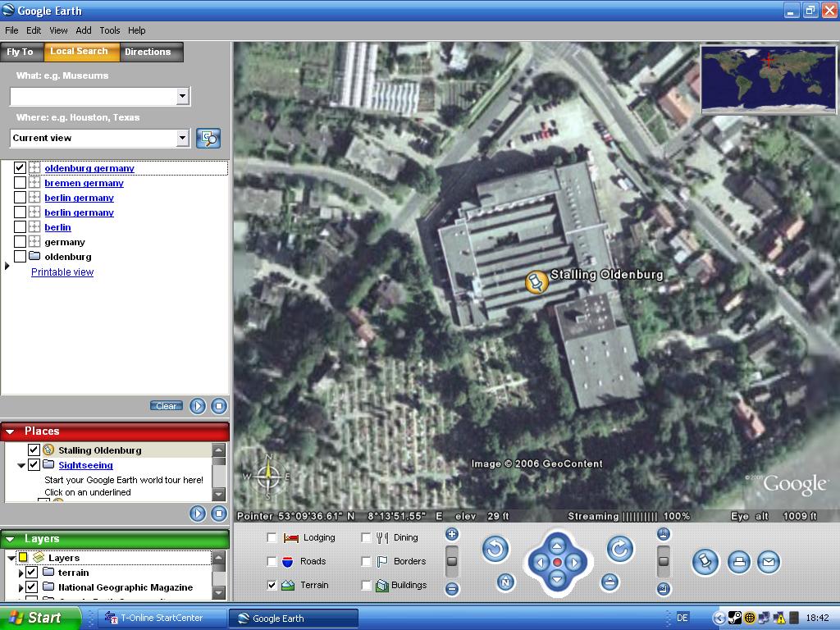
Task: Add a placemark with pushpin button
Action: (x=705, y=562)
